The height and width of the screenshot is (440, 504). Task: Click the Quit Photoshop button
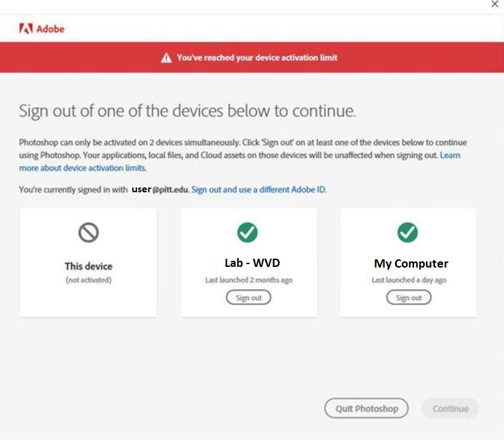[366, 409]
